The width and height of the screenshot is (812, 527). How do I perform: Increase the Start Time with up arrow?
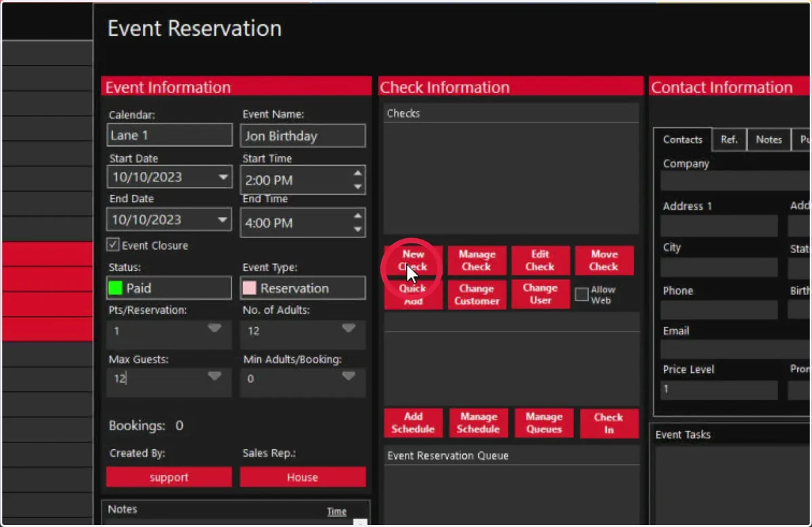358,174
